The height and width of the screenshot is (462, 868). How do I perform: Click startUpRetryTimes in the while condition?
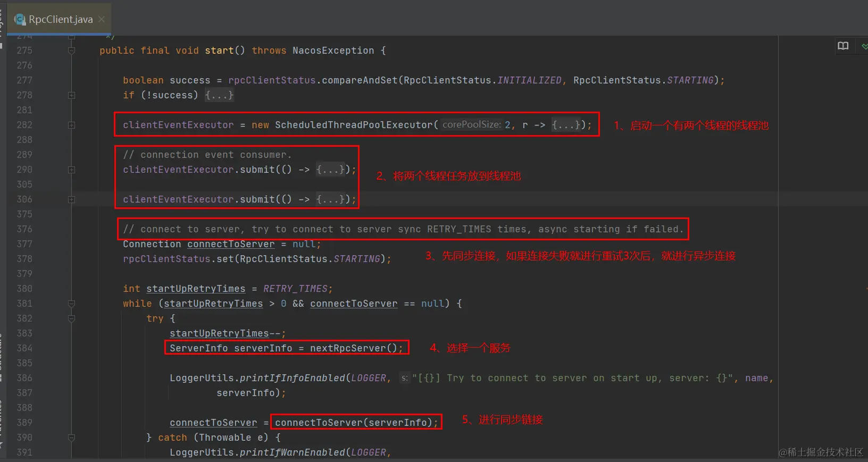click(213, 304)
